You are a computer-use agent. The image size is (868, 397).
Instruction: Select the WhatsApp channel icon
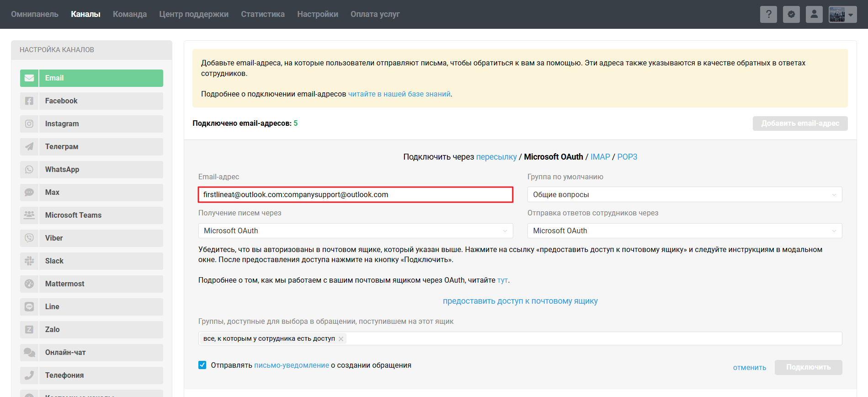29,170
